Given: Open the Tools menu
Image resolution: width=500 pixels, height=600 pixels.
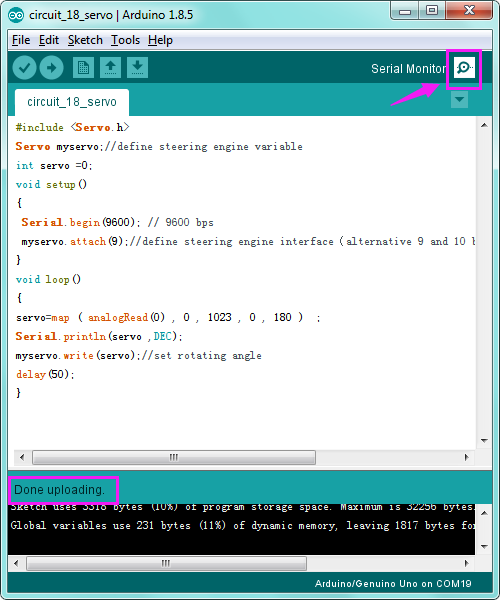Looking at the screenshot, I should pos(125,40).
